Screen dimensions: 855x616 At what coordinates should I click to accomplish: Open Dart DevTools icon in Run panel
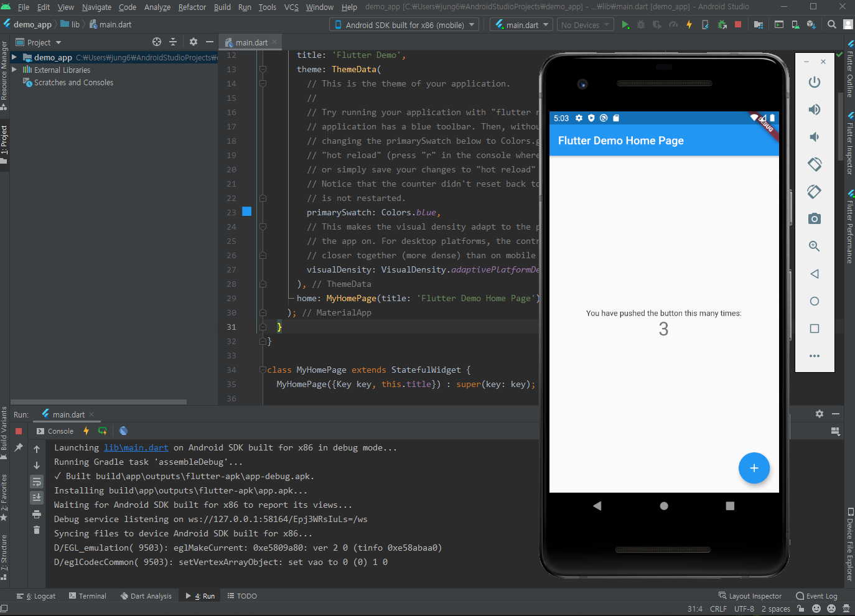[x=123, y=431]
